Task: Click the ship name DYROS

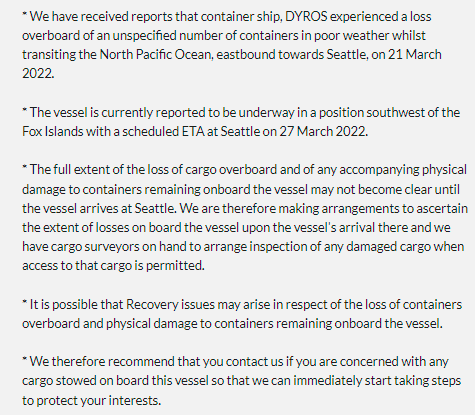Action: click(x=306, y=16)
